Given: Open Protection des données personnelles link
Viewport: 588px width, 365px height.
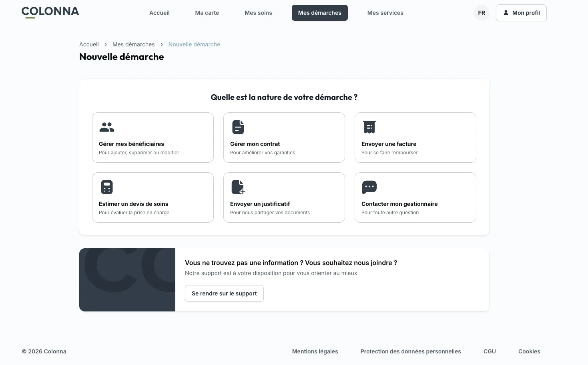Looking at the screenshot, I should click(411, 351).
